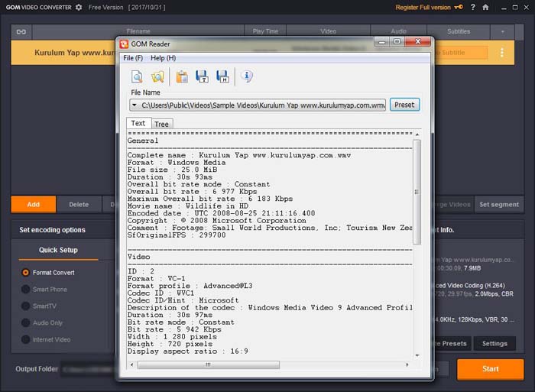535x392 pixels.
Task: Click the 'Codec ID : WVC1' line
Action: tap(160, 293)
